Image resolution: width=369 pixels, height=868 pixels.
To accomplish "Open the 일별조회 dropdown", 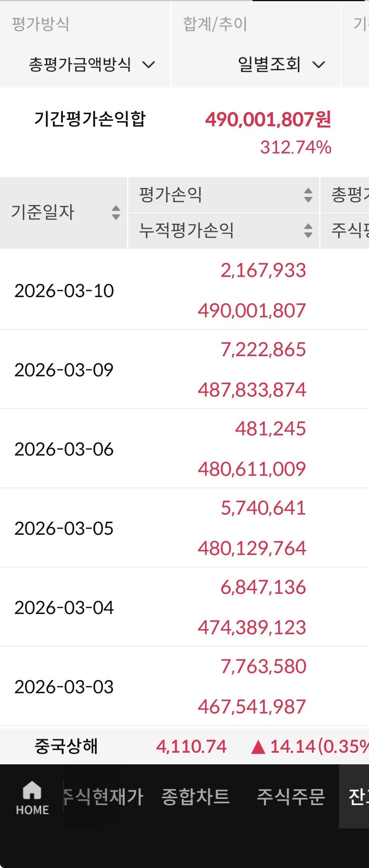I will click(x=281, y=64).
